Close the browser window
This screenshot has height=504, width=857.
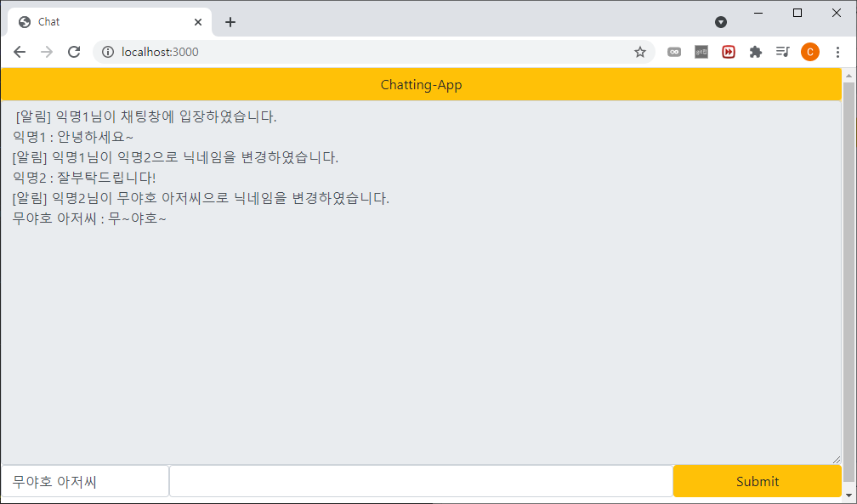click(x=837, y=13)
